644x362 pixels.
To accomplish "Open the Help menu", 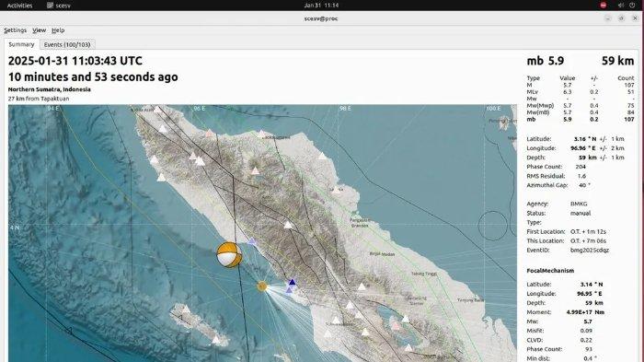I will 58,30.
